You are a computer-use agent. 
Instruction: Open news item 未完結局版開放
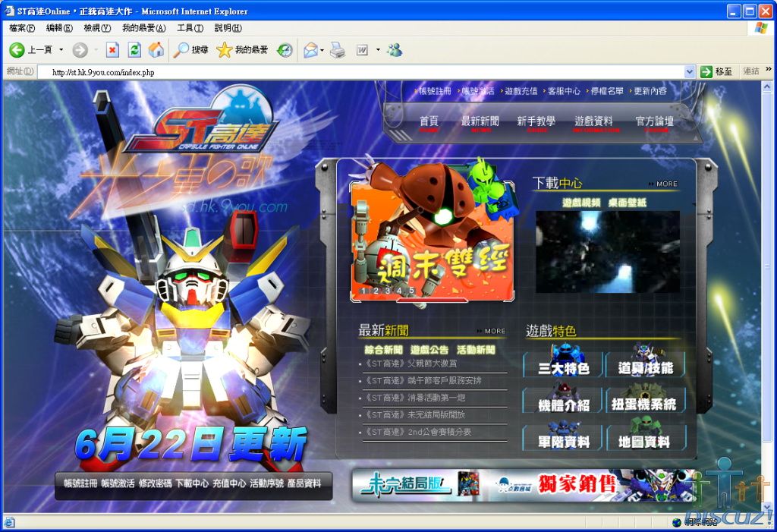click(x=415, y=414)
